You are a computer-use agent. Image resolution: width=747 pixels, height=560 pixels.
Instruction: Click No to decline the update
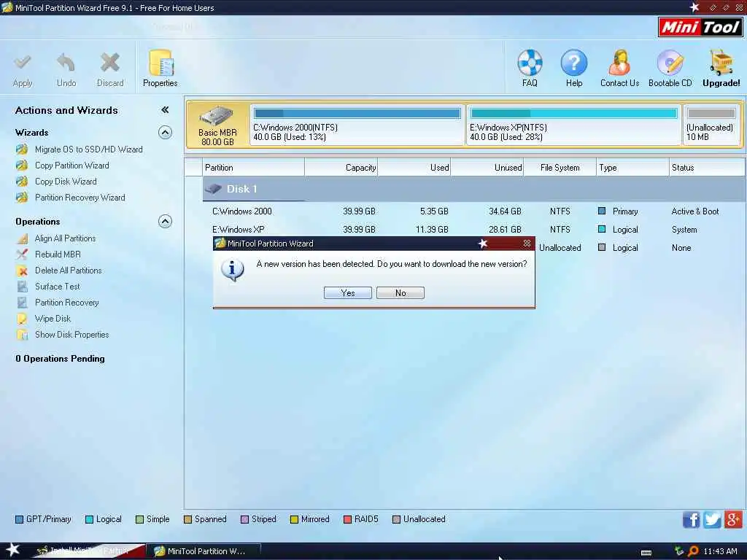(400, 293)
